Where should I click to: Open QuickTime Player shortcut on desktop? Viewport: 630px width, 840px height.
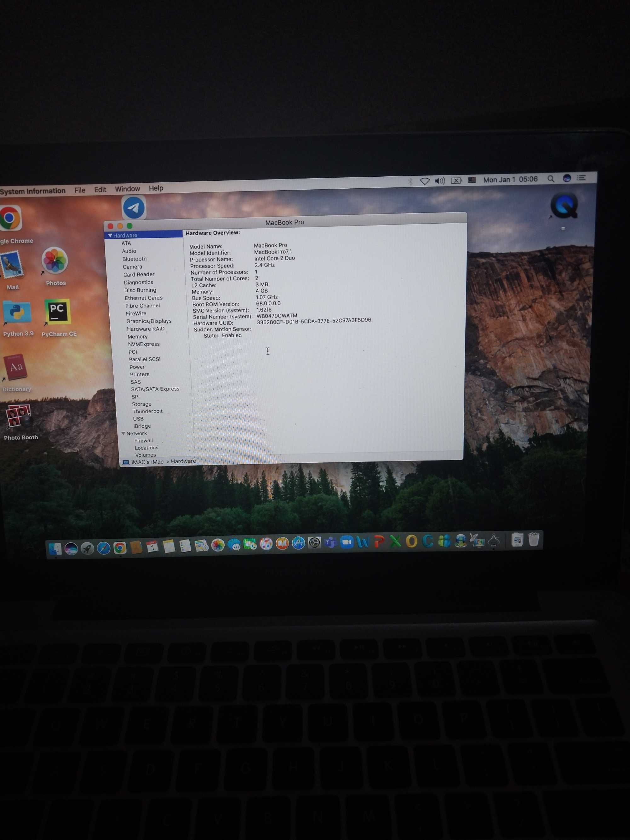[564, 206]
